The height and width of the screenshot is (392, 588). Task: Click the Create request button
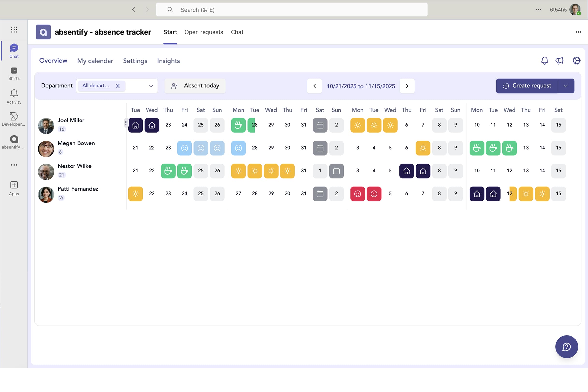tap(527, 86)
